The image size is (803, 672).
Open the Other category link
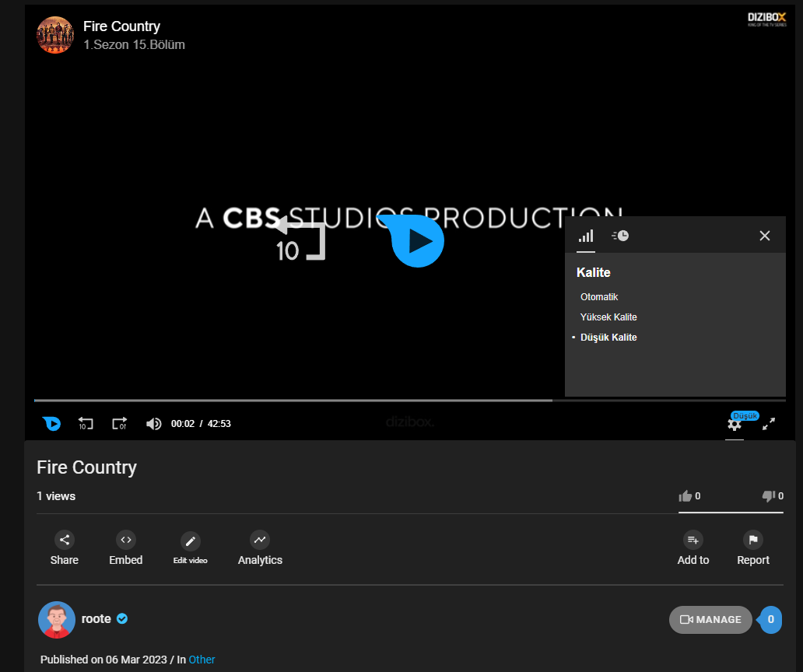point(202,660)
